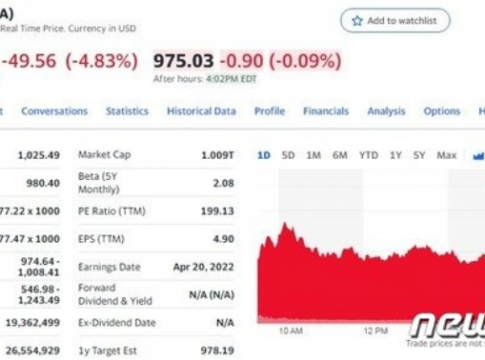Set chart range to 1M
485x360 pixels.
click(x=313, y=155)
